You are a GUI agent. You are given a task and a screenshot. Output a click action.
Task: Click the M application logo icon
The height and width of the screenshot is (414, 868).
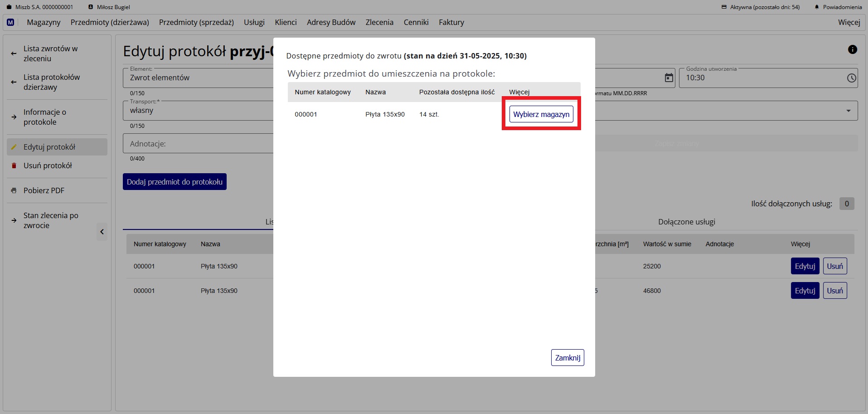tap(10, 22)
